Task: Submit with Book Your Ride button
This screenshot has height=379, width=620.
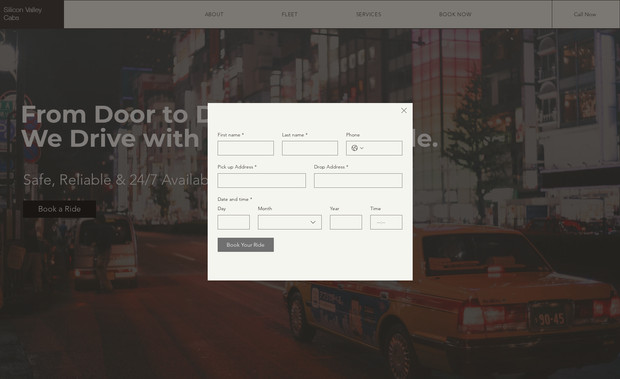Action: point(246,245)
